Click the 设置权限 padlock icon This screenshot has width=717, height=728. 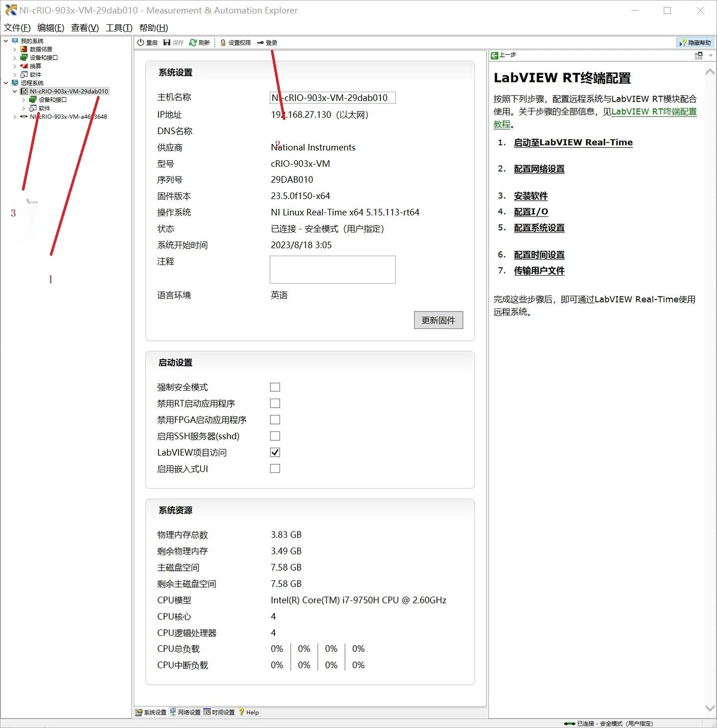click(x=223, y=43)
